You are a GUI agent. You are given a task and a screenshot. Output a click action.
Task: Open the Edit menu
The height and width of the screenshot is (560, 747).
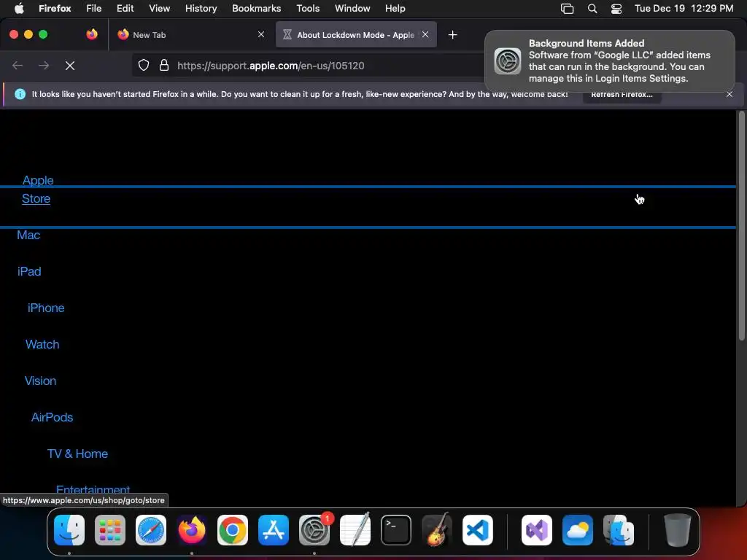pos(125,8)
